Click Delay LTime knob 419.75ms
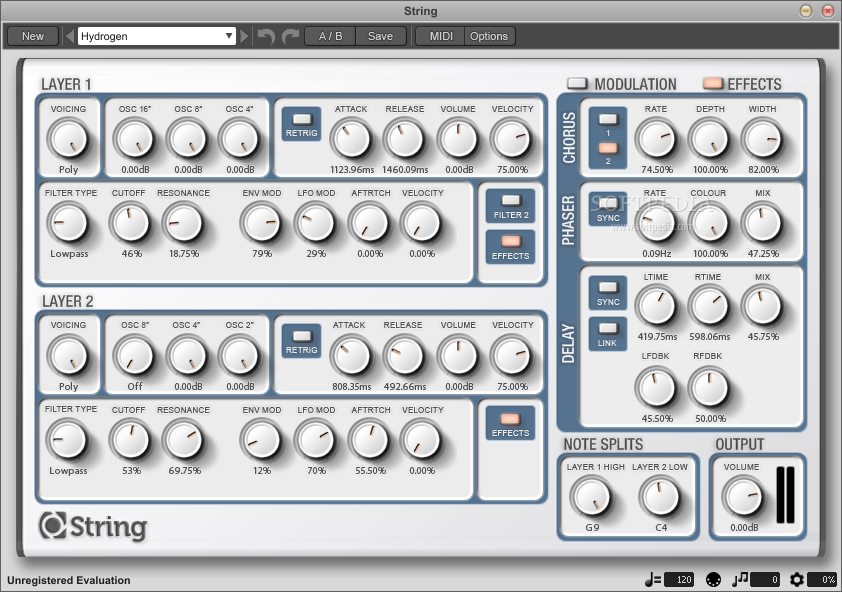 (x=656, y=306)
